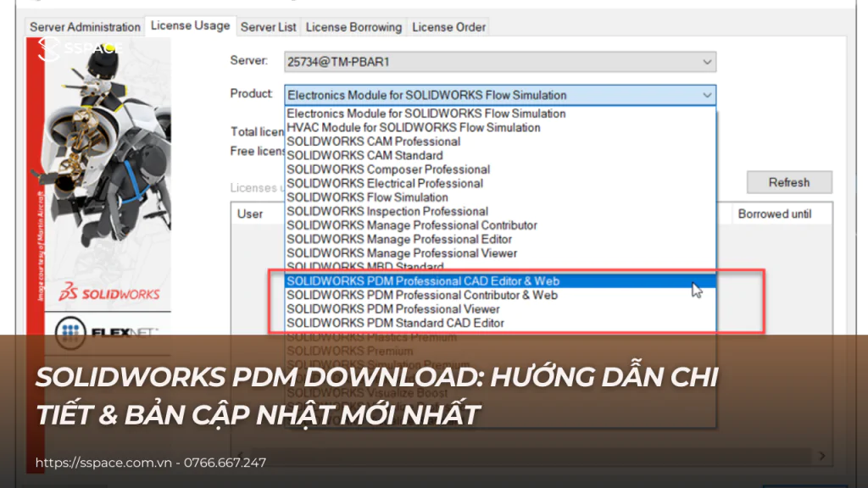Viewport: 868px width, 488px height.
Task: Choose SOLIDWORKS Manage Professional Editor
Action: pyautogui.click(x=500, y=239)
